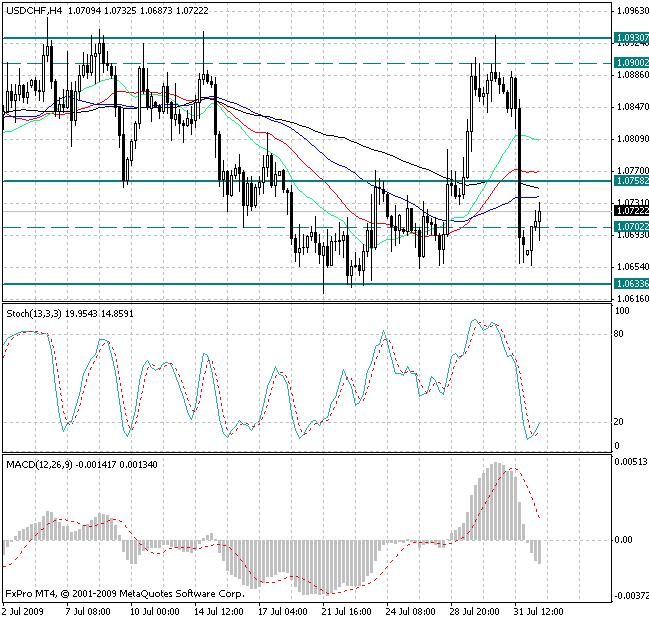
Task: Click the USDCHF,H4 chart title
Action: click(x=32, y=10)
